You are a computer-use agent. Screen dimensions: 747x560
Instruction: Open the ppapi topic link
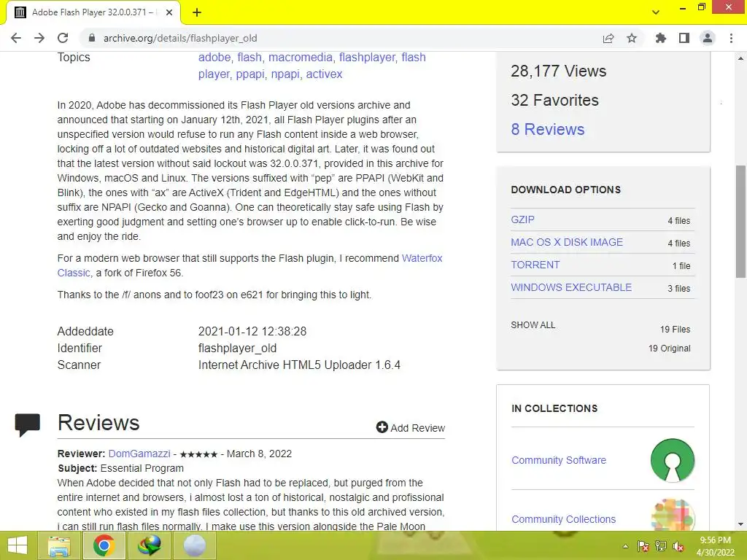(250, 74)
